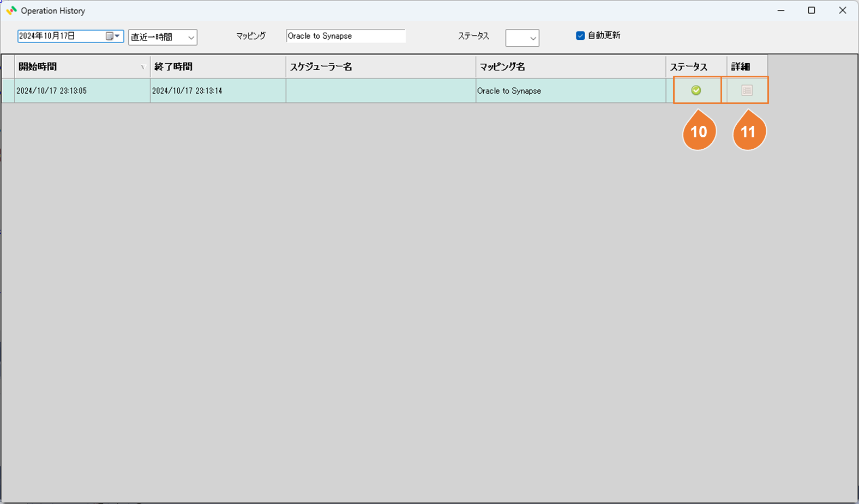This screenshot has width=859, height=504.
Task: Toggle the 自動更新 checkbox
Action: point(580,35)
